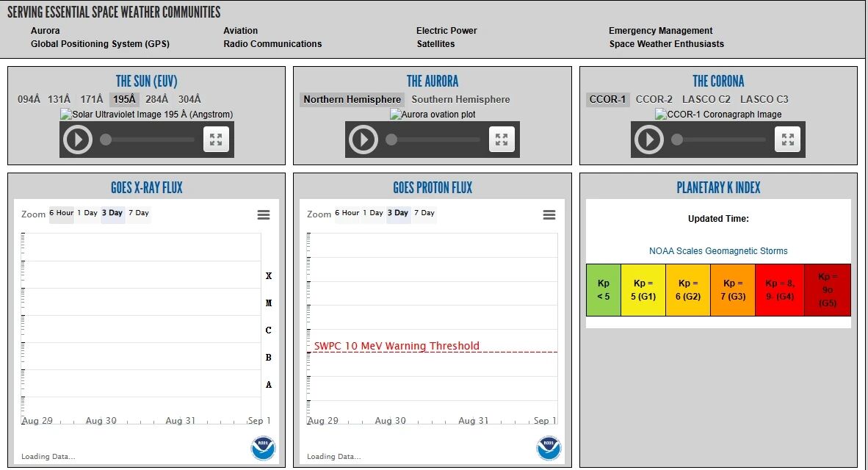Click the Sun EUV player seek slider
Screen dimensions: 868x470
coord(148,140)
